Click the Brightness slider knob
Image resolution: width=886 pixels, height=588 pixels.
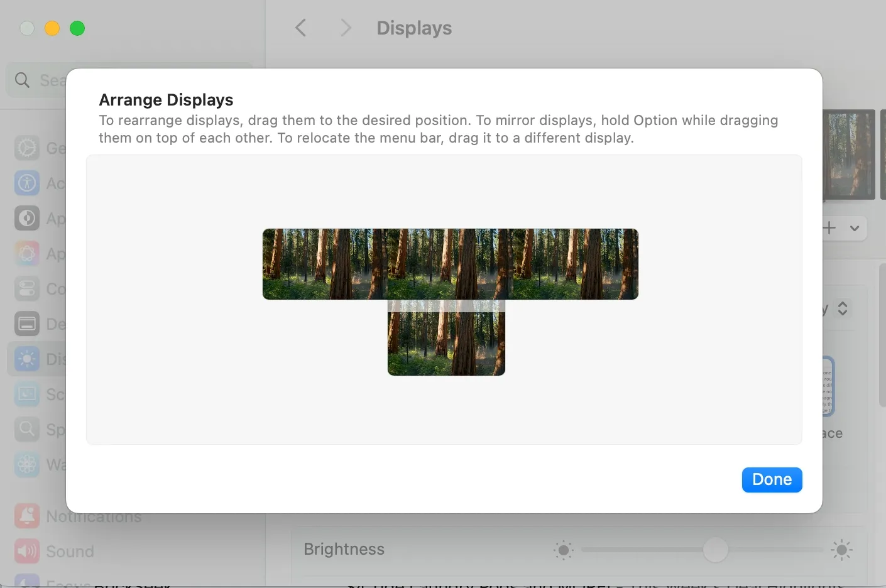[715, 550]
